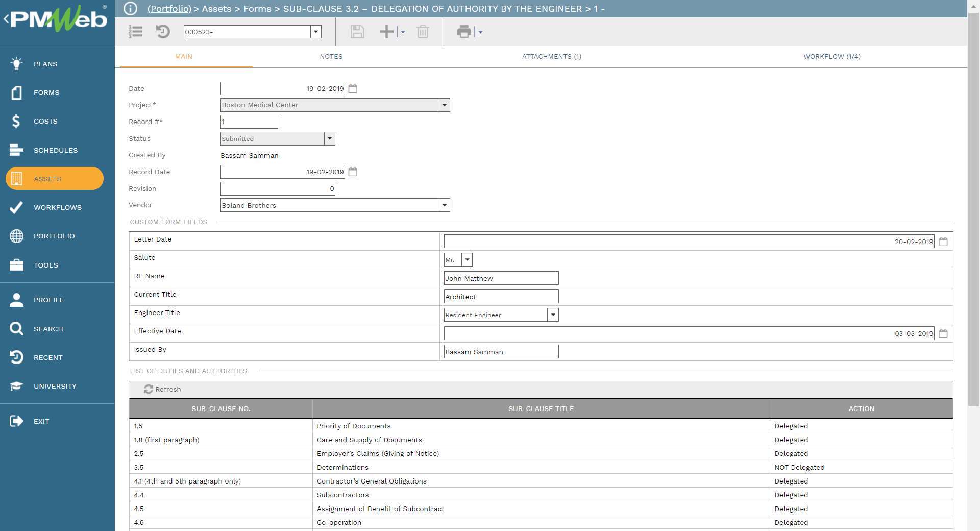
Task: Open the Search magnifier icon
Action: (16, 329)
